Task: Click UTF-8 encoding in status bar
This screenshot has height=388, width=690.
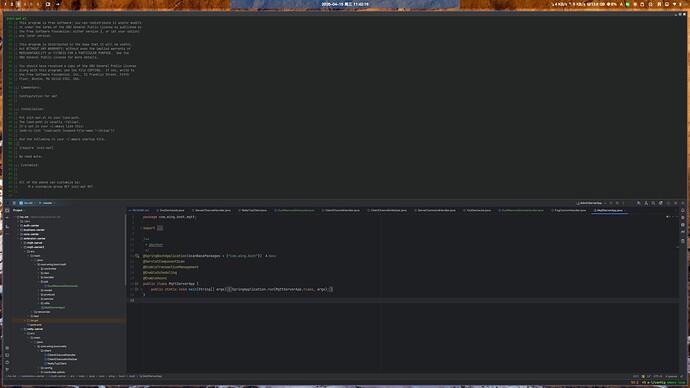Action: click(x=657, y=377)
